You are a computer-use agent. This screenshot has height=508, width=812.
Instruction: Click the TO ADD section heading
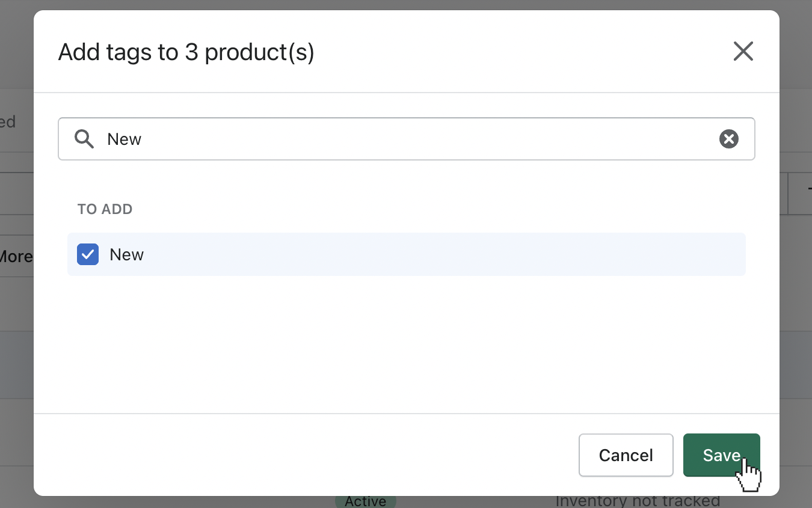click(x=105, y=209)
